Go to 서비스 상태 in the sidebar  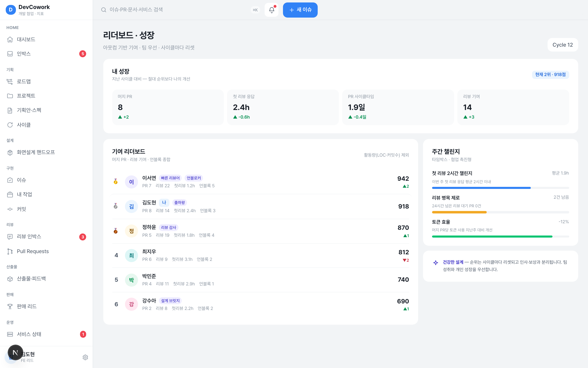46,334
